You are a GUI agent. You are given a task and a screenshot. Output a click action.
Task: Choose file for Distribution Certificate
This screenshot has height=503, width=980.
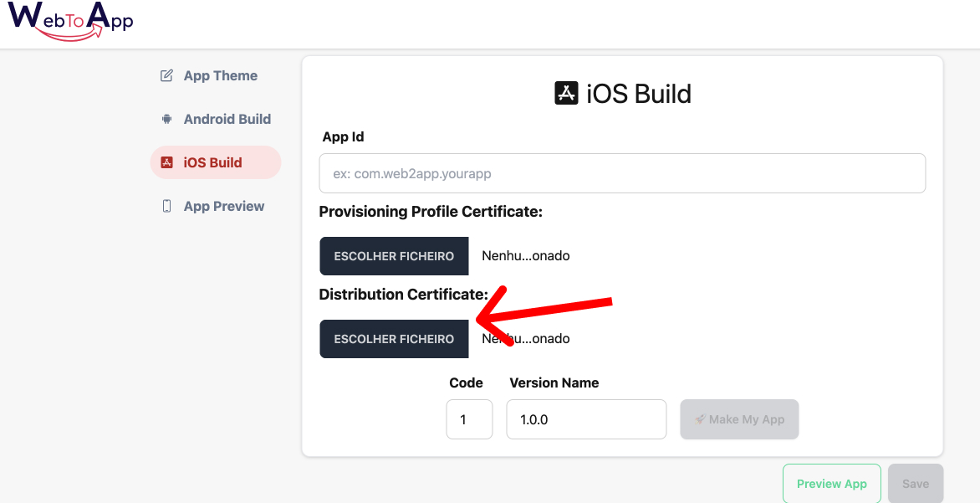(x=394, y=339)
